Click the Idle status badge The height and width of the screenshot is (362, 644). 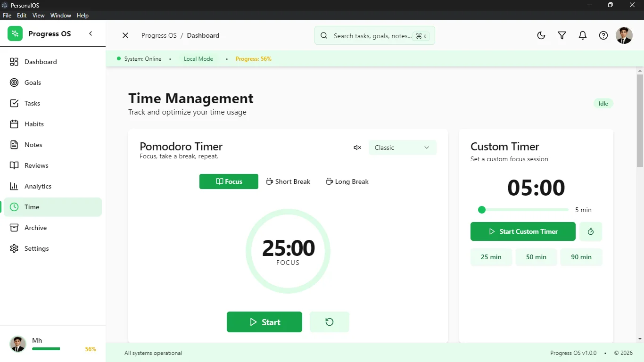click(603, 104)
